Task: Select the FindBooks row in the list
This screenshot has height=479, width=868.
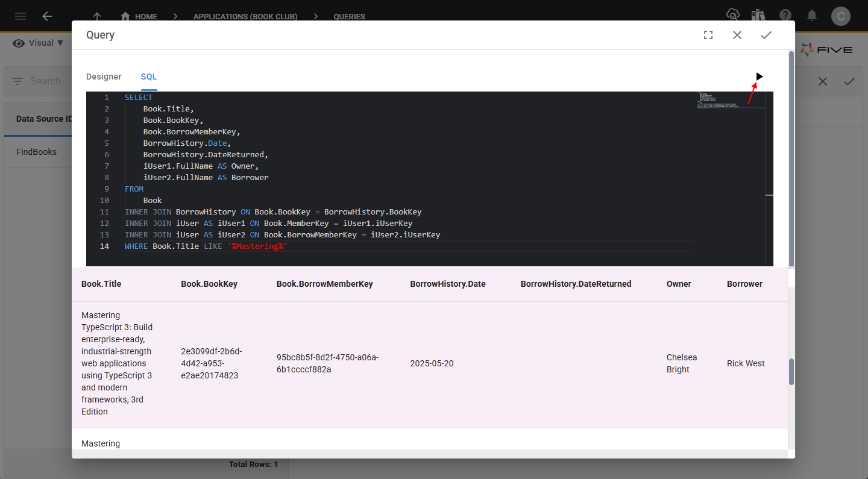Action: click(x=38, y=152)
